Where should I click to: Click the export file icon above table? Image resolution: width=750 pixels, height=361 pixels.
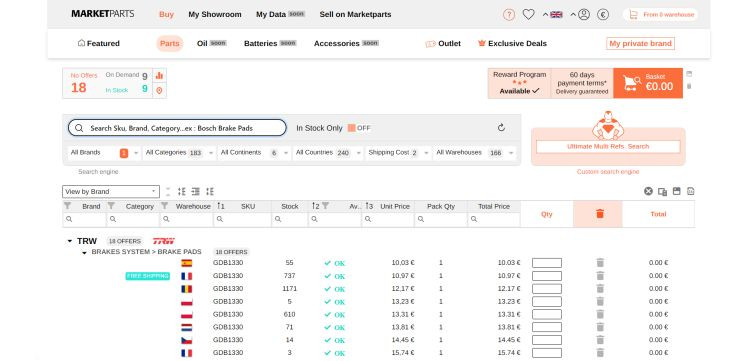point(691,191)
